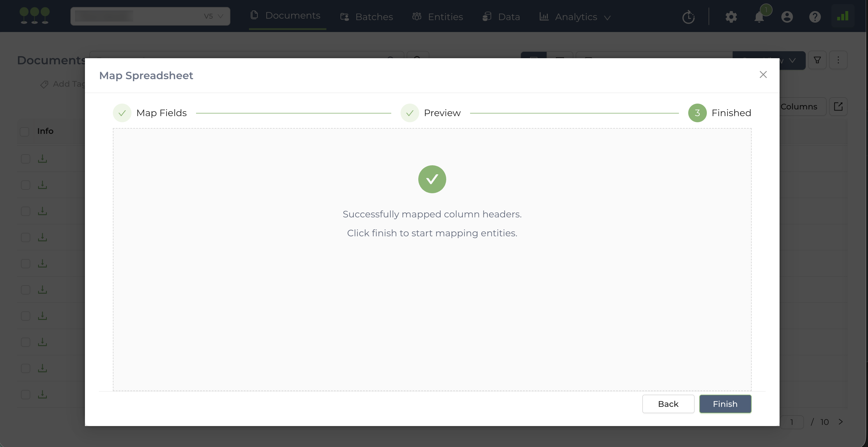Image resolution: width=868 pixels, height=447 pixels.
Task: Click the Finish button
Action: (725, 404)
